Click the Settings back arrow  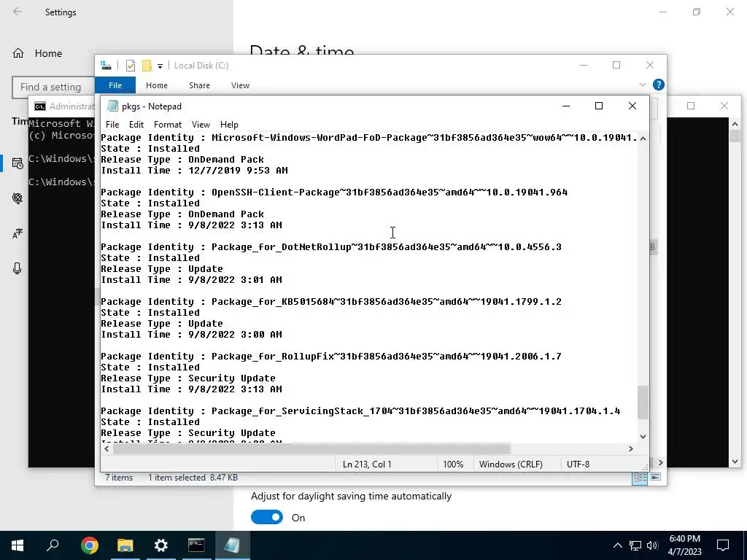(x=18, y=12)
